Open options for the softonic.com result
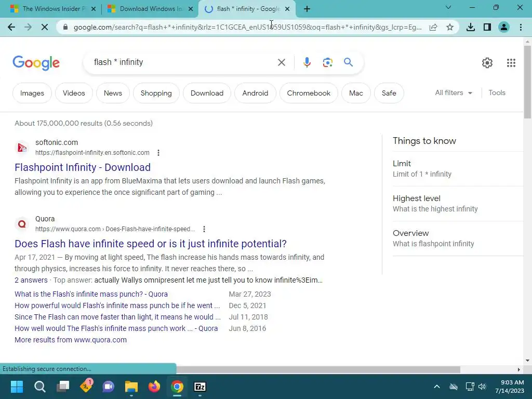 [x=158, y=153]
